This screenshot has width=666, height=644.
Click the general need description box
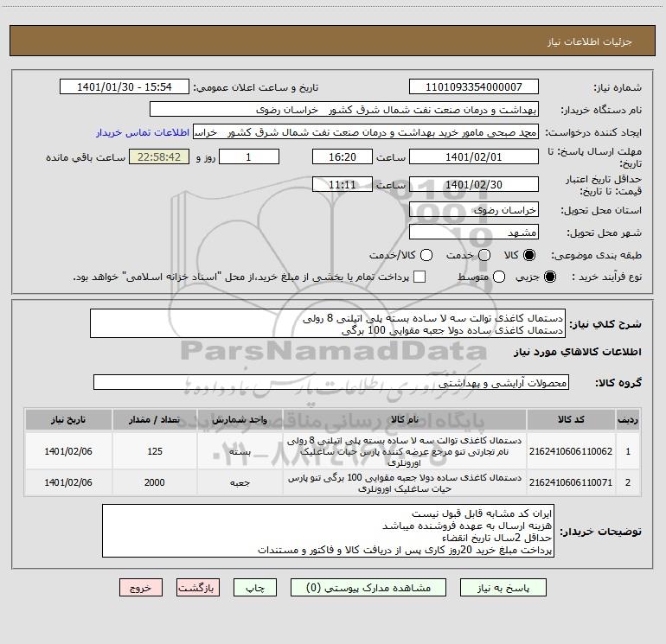coord(328,324)
